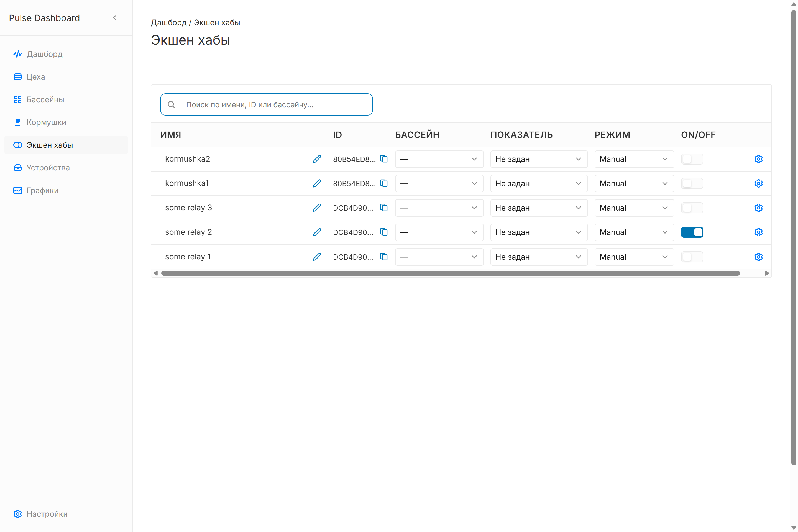Open Кормушки in sidebar
798x532 pixels.
point(66,122)
